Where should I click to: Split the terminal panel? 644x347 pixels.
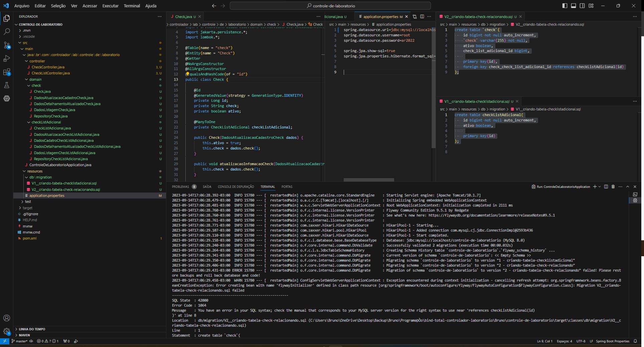(x=606, y=187)
